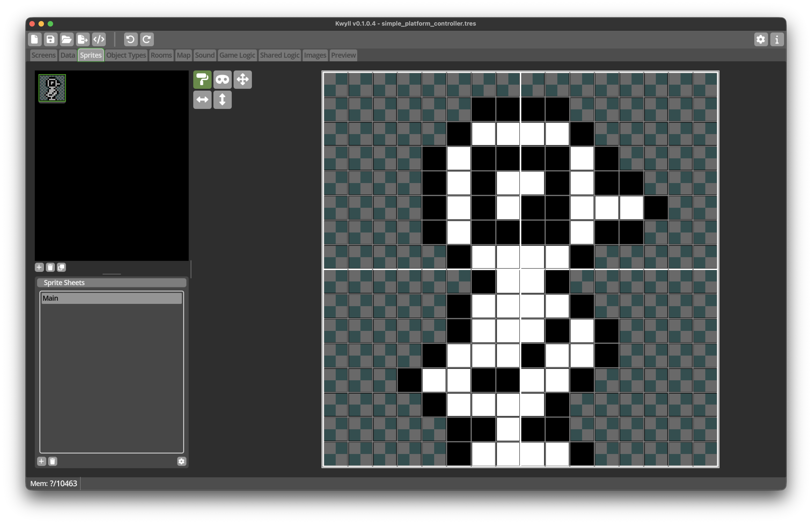Paint the top-left pixel of the canvas
Viewport: 812px width, 524px height.
pos(336,84)
